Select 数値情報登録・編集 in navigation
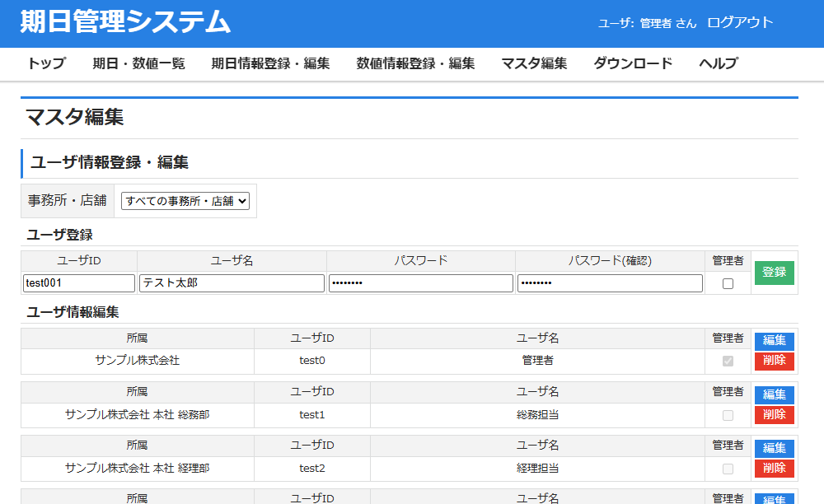This screenshot has height=504, width=824. point(415,63)
